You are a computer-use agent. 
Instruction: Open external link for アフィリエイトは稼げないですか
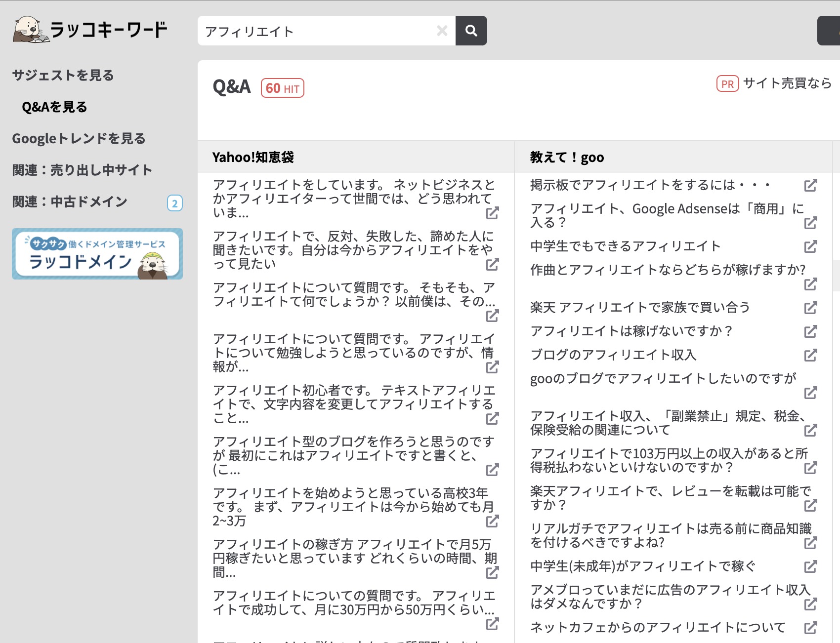(x=810, y=331)
